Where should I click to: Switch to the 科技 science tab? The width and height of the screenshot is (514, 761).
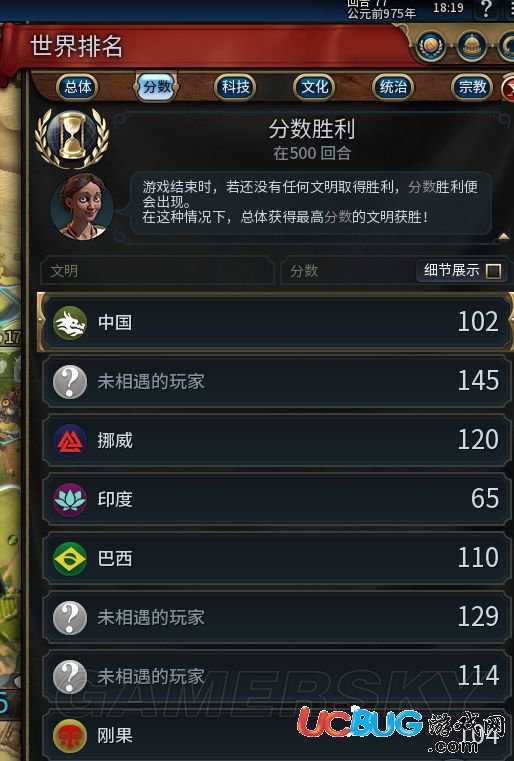(235, 87)
